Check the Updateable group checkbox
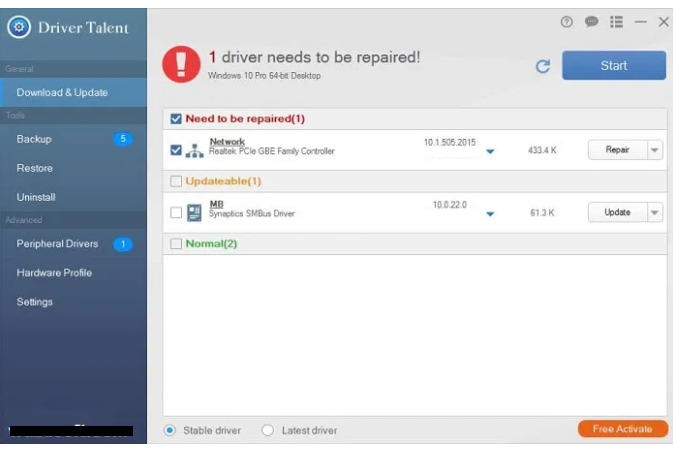 coord(176,181)
